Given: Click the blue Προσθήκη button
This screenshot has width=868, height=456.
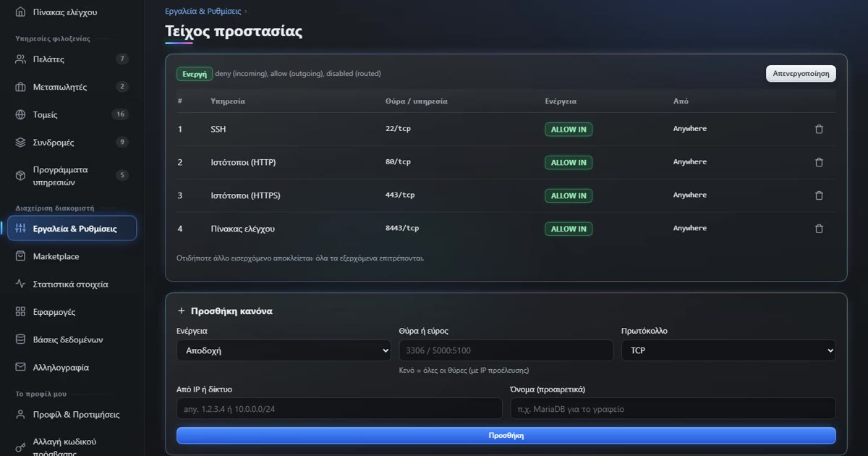Looking at the screenshot, I should tap(506, 436).
